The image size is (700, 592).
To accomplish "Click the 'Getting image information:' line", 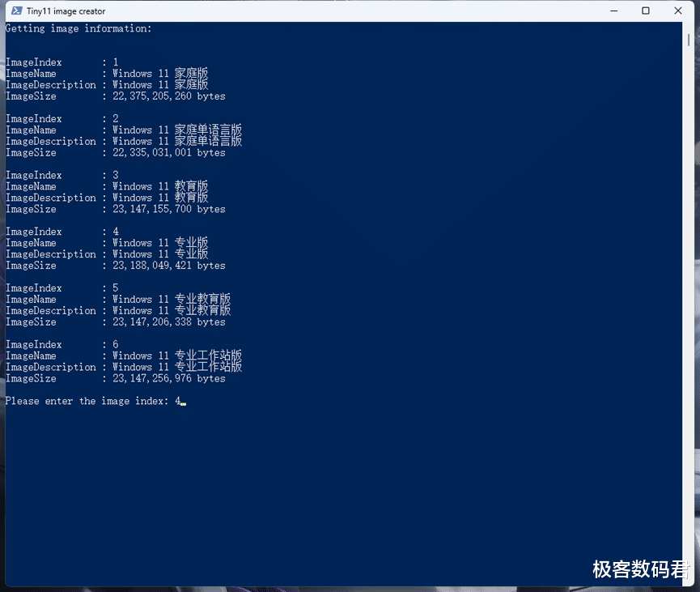I will coord(78,28).
